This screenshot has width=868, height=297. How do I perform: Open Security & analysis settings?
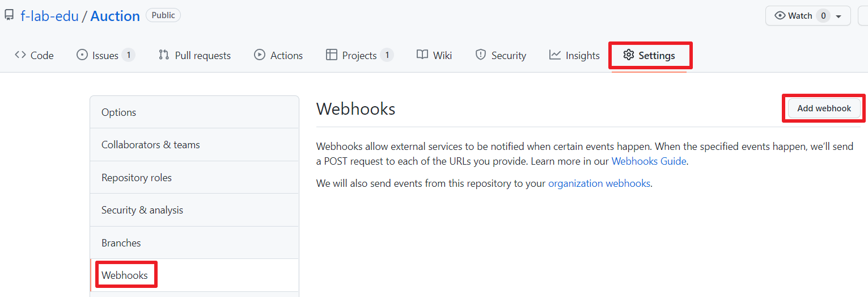(x=194, y=210)
